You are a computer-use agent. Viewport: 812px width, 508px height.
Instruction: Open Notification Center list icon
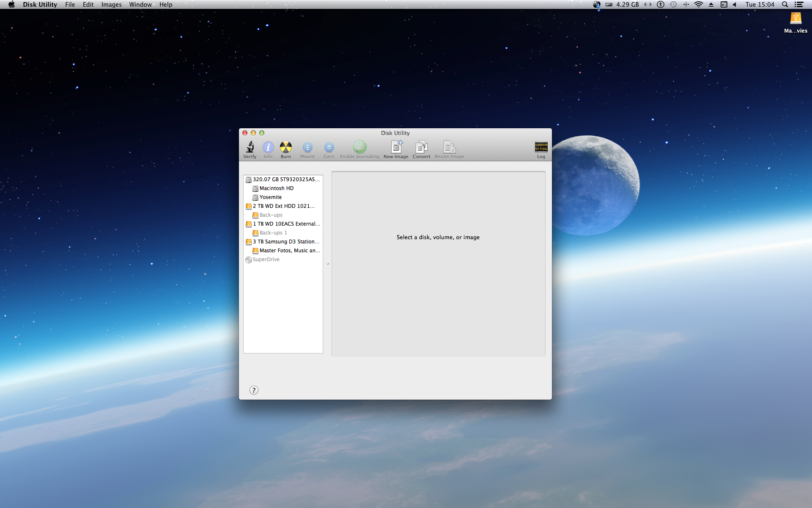click(799, 5)
